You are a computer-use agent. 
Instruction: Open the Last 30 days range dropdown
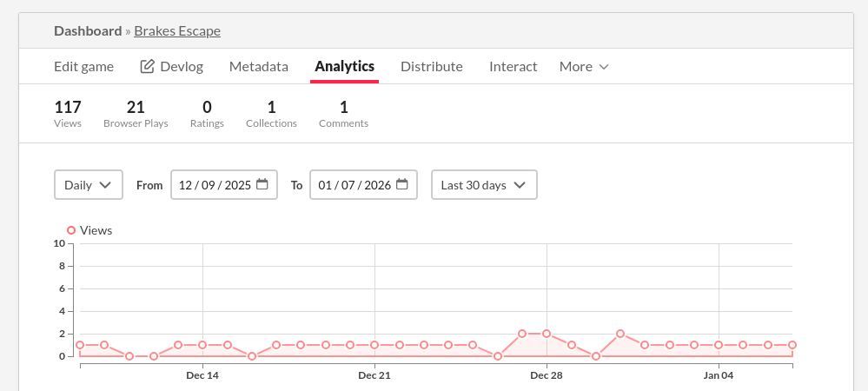(x=484, y=185)
